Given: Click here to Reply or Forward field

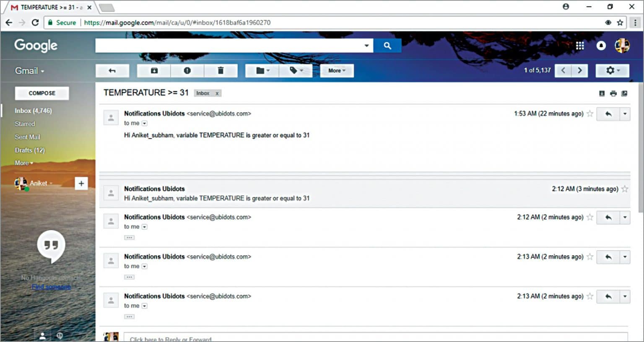Looking at the screenshot, I should click(x=170, y=339).
